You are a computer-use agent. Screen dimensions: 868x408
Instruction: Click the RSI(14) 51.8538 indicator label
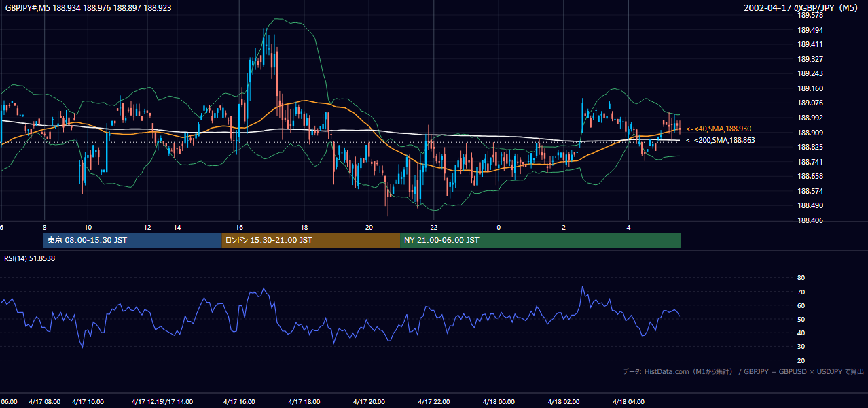(x=30, y=258)
